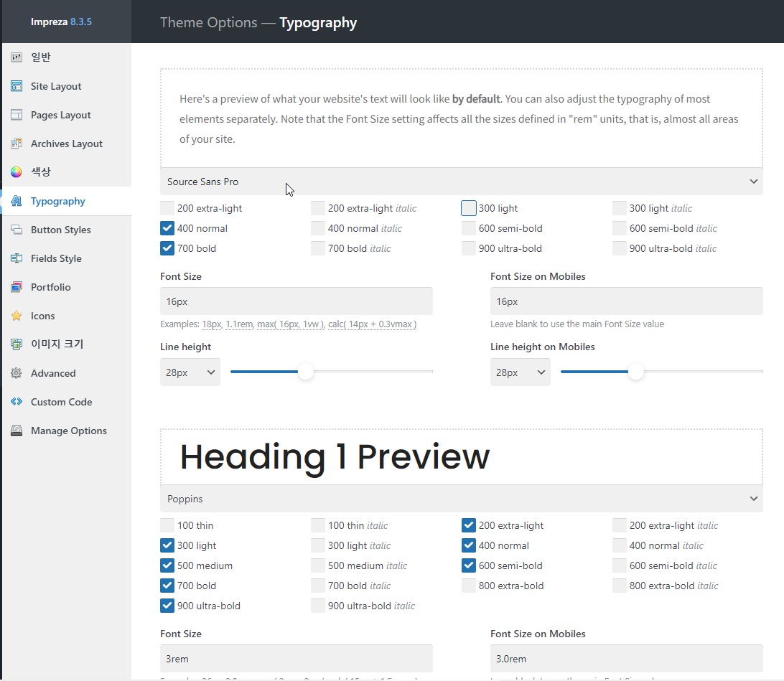Viewport: 784px width, 681px height.
Task: Insert the 1.1rem font size example
Action: (239, 324)
